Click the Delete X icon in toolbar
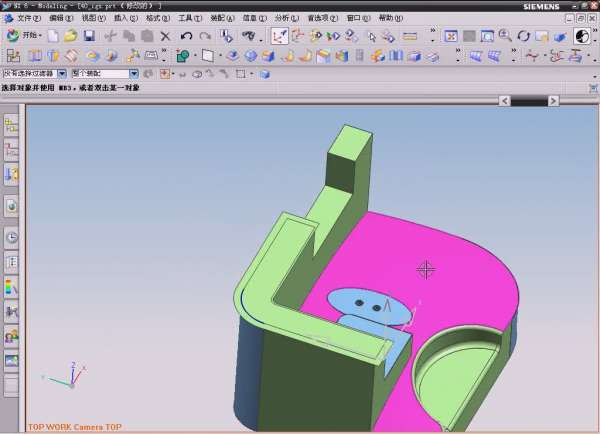 (x=165, y=36)
